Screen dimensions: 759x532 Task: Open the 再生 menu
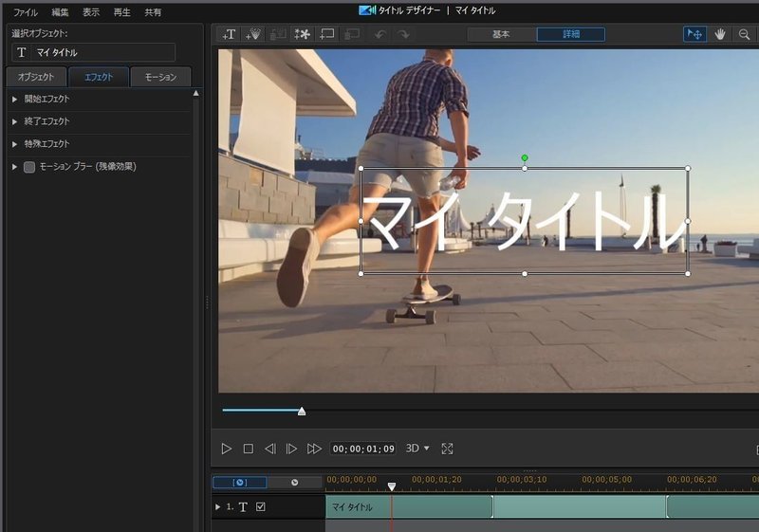[122, 12]
